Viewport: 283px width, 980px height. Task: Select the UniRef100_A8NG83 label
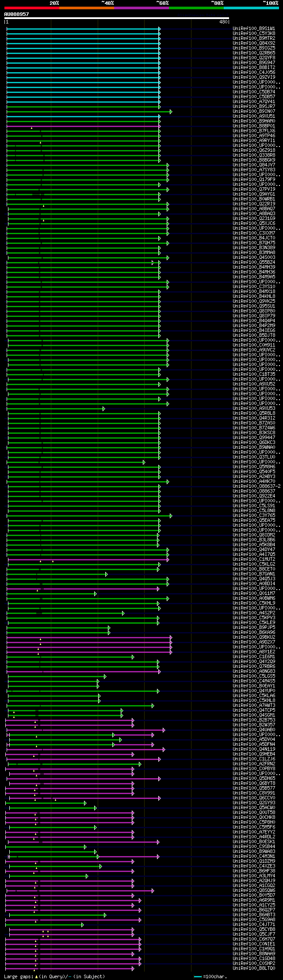(x=254, y=671)
